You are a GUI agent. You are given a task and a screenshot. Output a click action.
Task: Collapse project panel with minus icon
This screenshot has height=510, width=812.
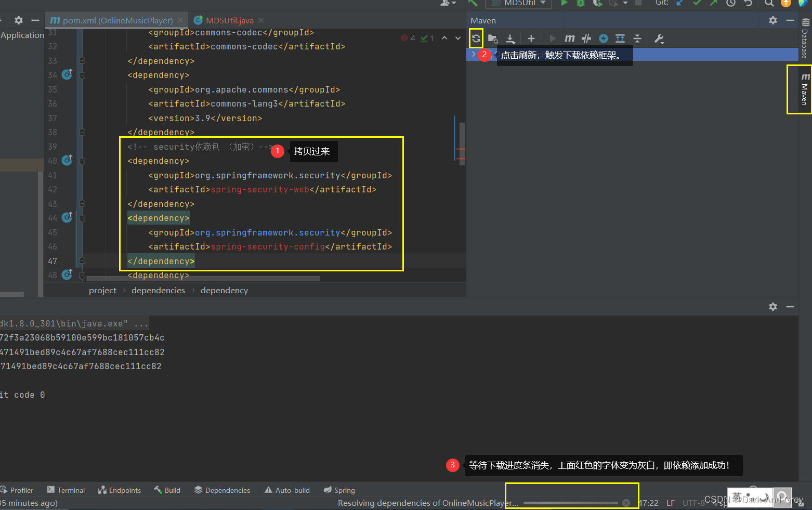tap(35, 20)
